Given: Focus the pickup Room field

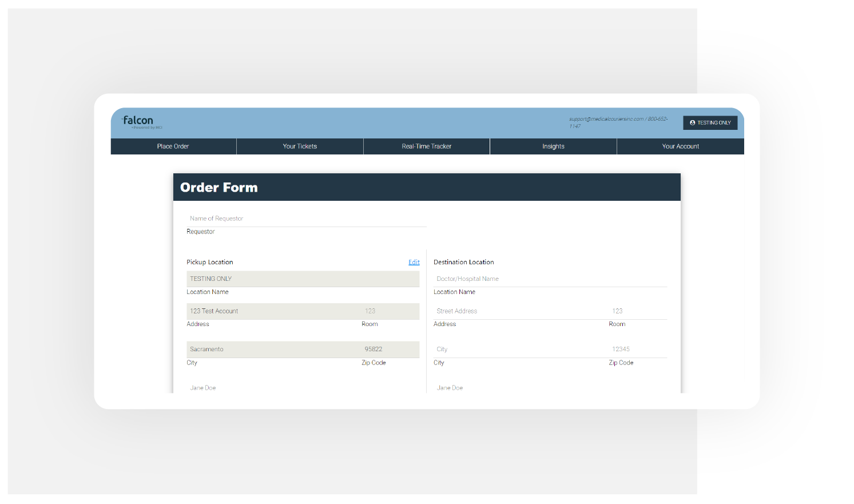Looking at the screenshot, I should click(x=390, y=311).
